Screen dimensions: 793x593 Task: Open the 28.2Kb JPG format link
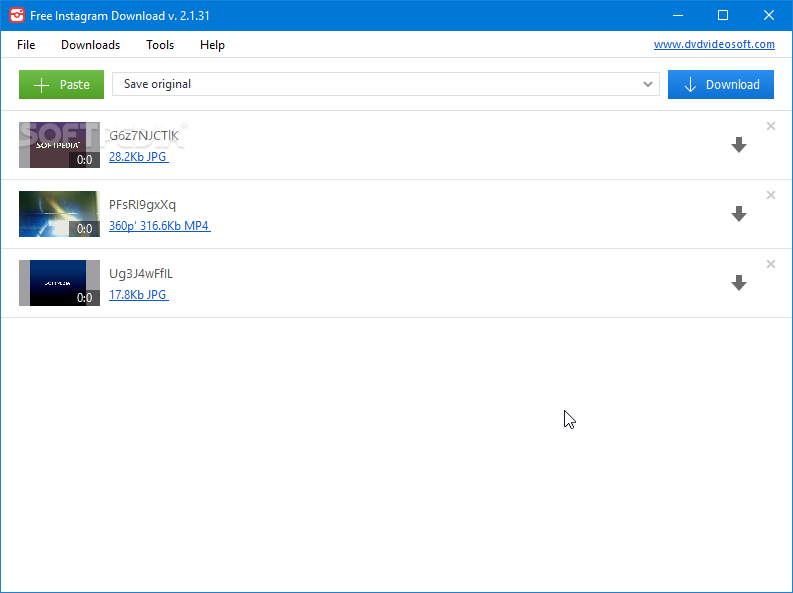139,157
